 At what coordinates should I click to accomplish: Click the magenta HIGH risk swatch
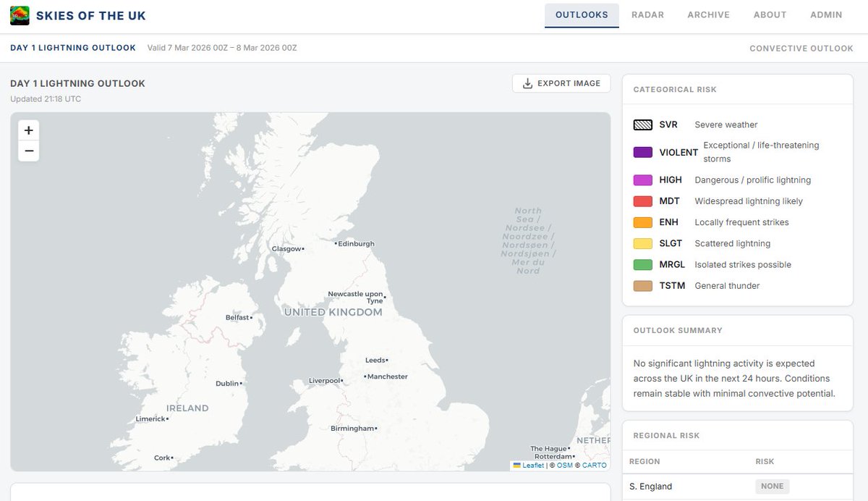coord(643,180)
